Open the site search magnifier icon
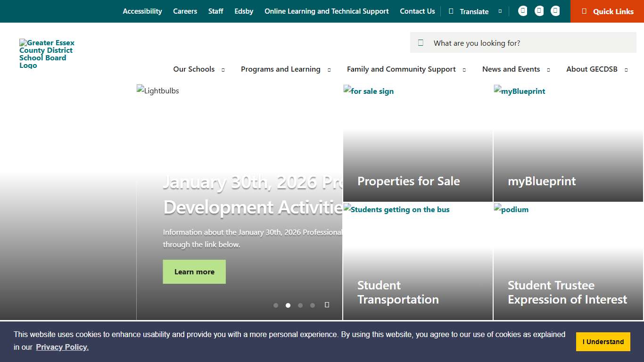This screenshot has width=644, height=362. pos(421,42)
